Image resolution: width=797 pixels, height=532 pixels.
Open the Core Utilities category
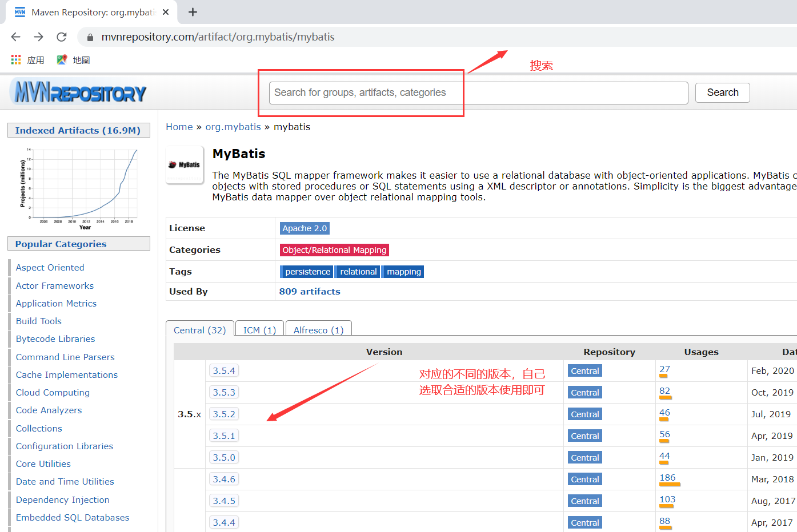43,464
